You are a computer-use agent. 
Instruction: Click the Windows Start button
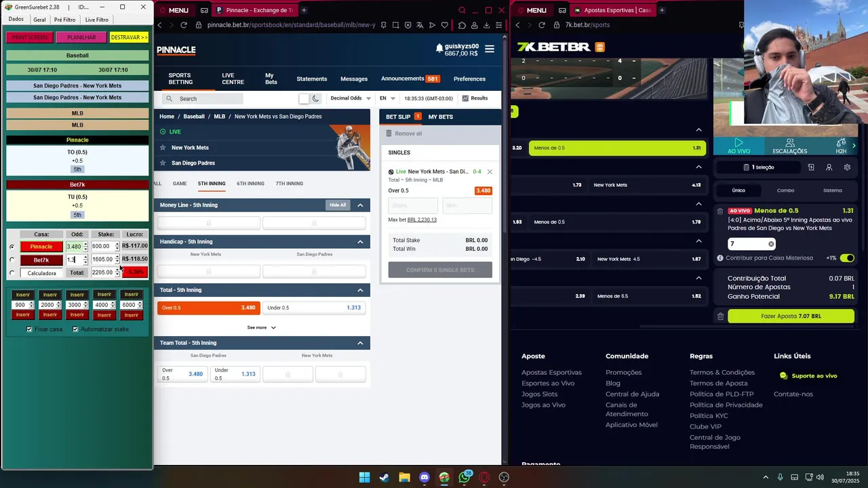[364, 477]
